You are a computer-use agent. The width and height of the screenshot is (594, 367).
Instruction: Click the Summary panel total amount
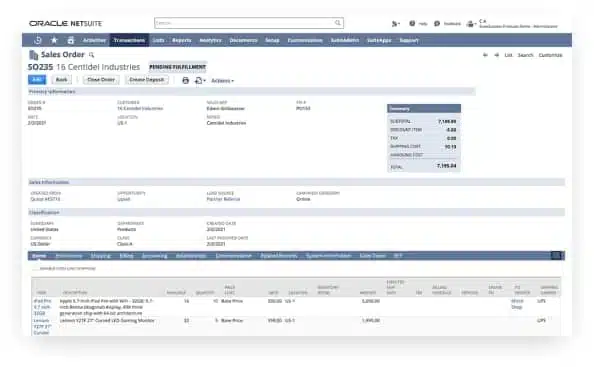pyautogui.click(x=446, y=166)
